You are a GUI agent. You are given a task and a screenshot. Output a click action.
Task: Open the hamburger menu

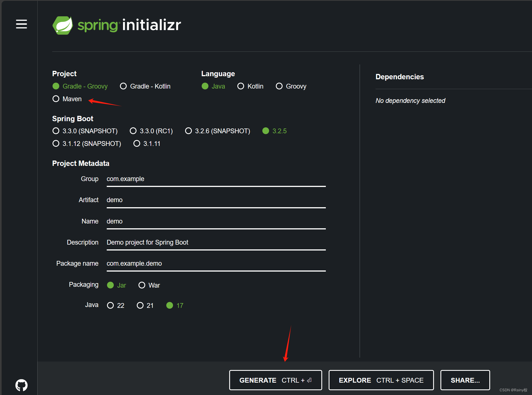click(x=21, y=24)
